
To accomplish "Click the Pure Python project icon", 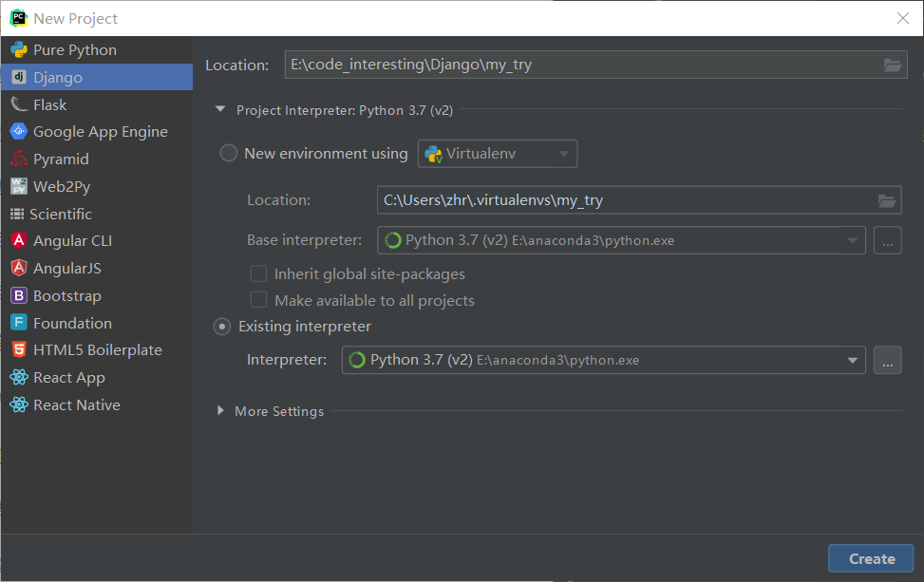I will 19,50.
